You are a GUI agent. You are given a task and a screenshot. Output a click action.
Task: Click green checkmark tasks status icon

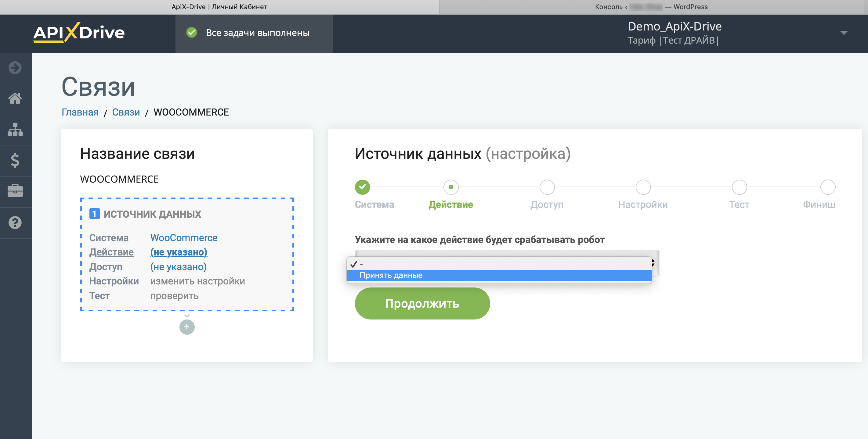(x=192, y=33)
